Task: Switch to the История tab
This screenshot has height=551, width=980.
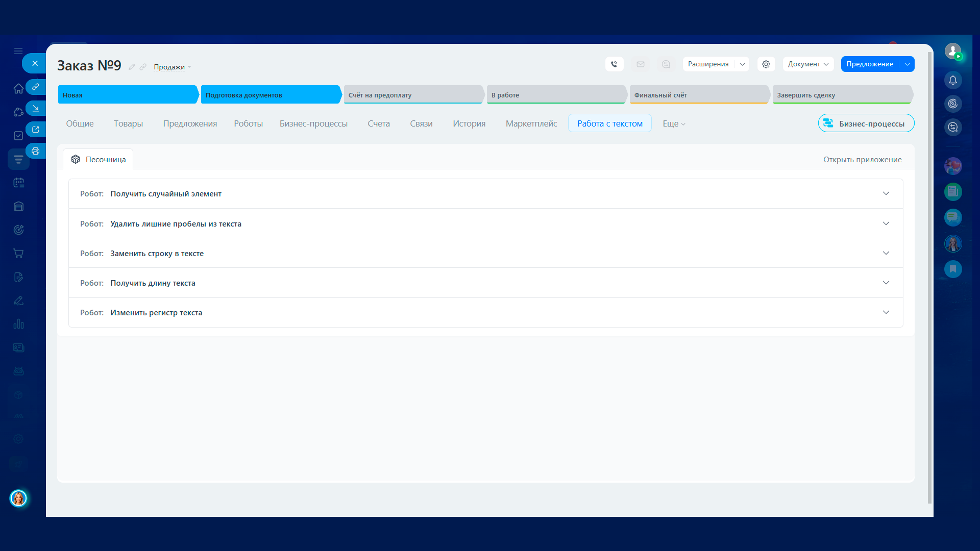Action: pyautogui.click(x=469, y=123)
